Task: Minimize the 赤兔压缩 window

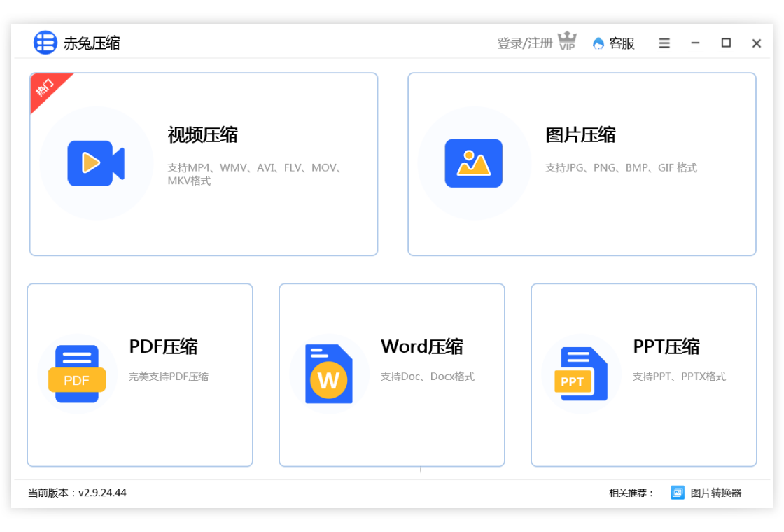Action: point(695,43)
